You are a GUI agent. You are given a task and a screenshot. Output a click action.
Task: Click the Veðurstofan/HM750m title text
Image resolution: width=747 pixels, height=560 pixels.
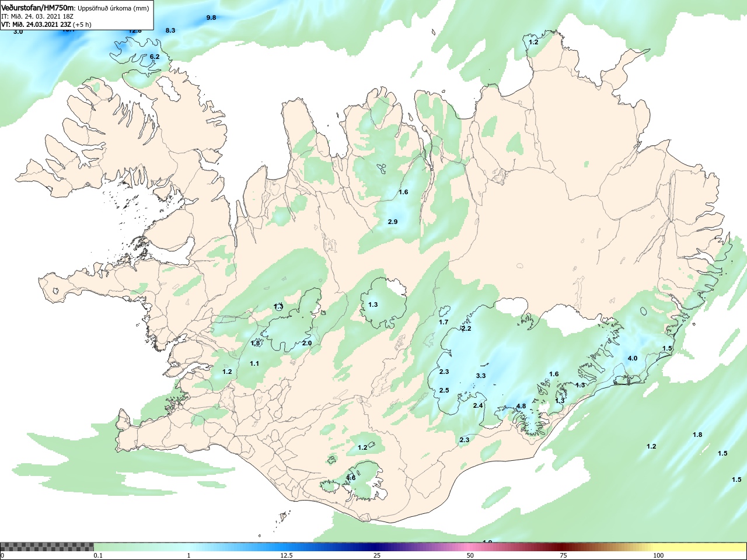tap(38, 8)
